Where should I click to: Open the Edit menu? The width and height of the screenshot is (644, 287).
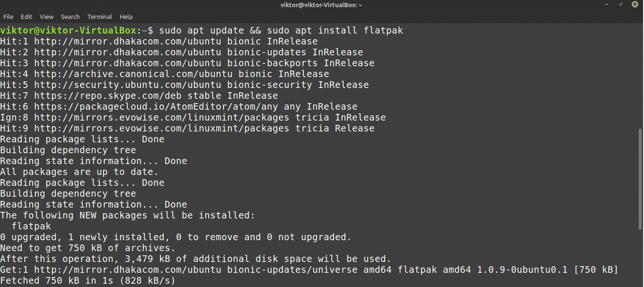[26, 17]
